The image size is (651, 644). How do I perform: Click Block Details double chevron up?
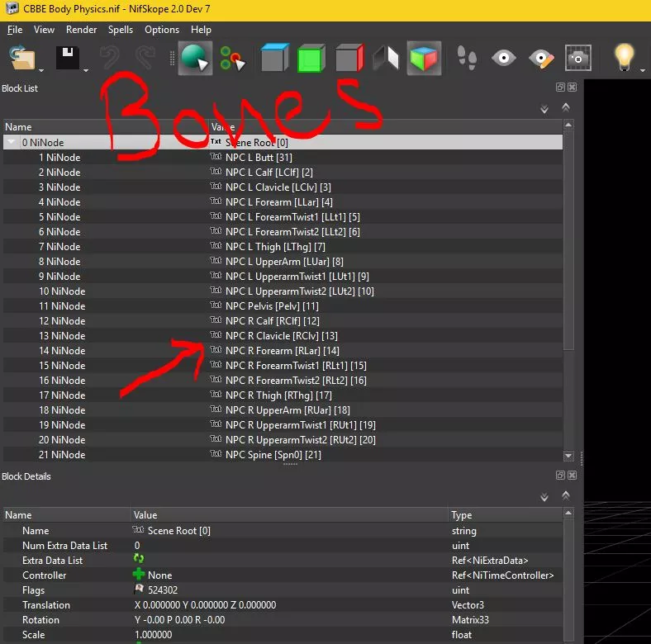[565, 495]
